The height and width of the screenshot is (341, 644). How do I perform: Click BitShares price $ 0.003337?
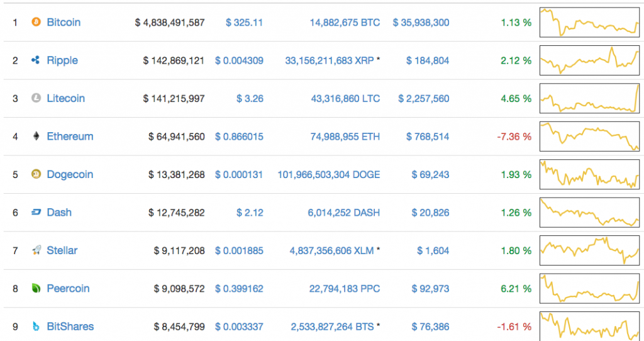[239, 327]
